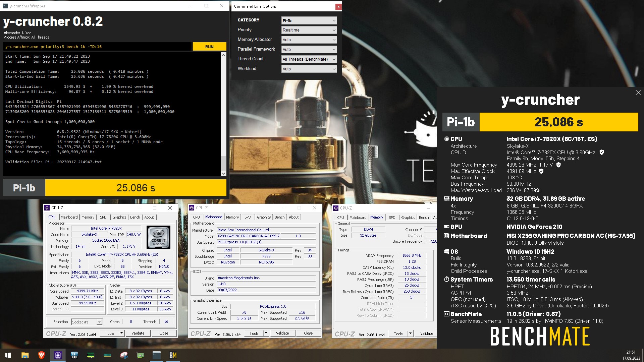Switch to SPD tab in CPU-Z CPU window

tap(103, 217)
